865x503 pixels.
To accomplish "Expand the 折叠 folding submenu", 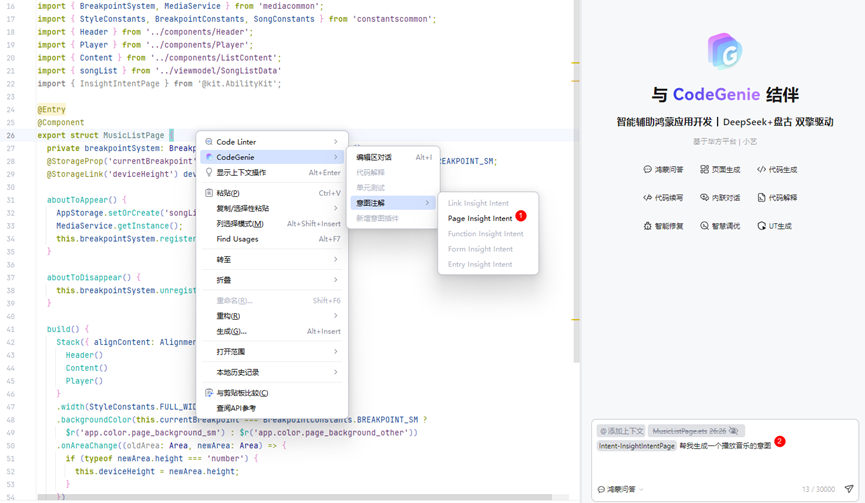I will 272,280.
